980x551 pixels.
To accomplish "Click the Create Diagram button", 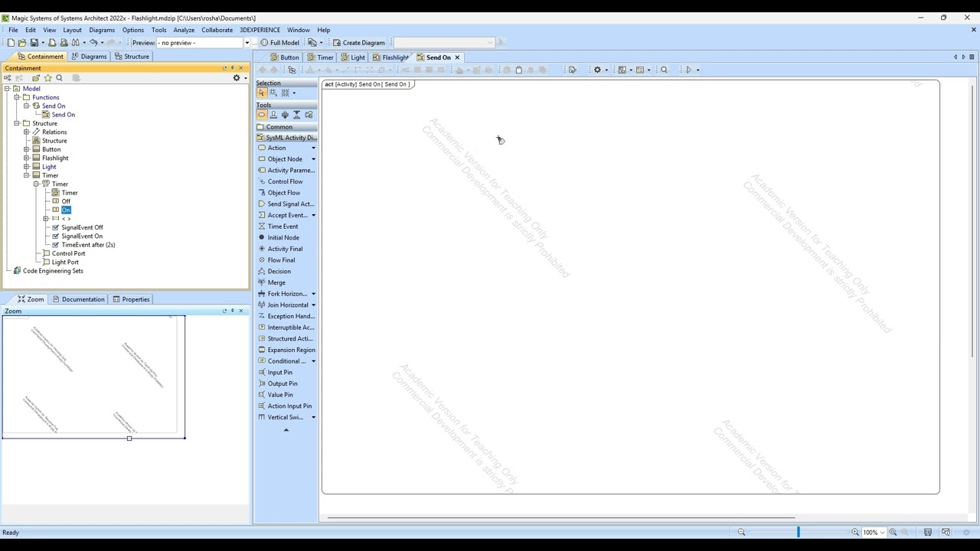I will pos(358,43).
